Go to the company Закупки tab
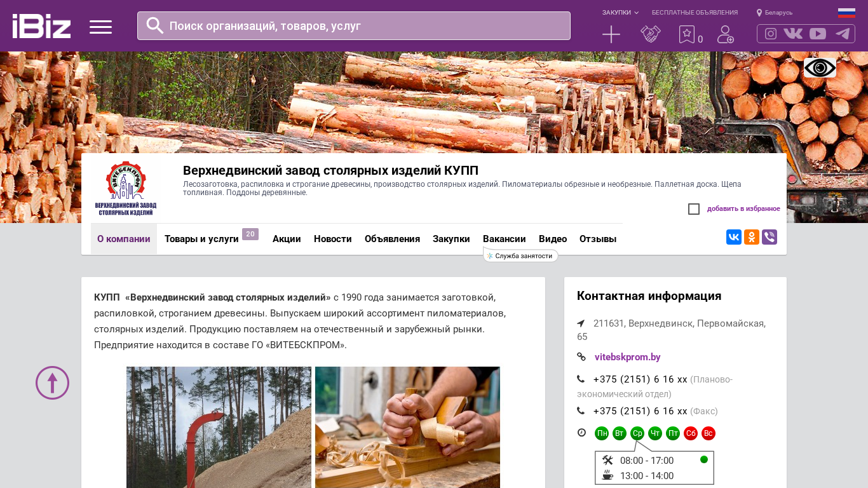The height and width of the screenshot is (488, 868). coord(451,239)
